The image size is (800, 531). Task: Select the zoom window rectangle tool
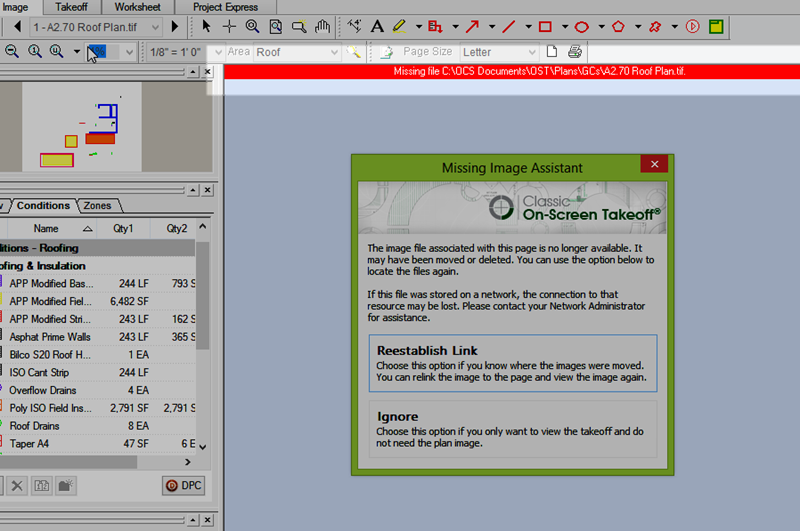pyautogui.click(x=299, y=27)
